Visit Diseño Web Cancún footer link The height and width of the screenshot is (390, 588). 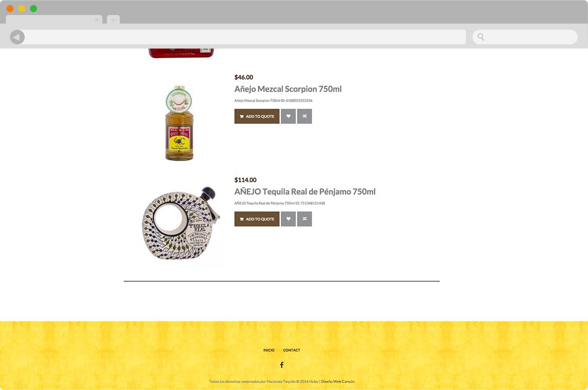pos(337,381)
